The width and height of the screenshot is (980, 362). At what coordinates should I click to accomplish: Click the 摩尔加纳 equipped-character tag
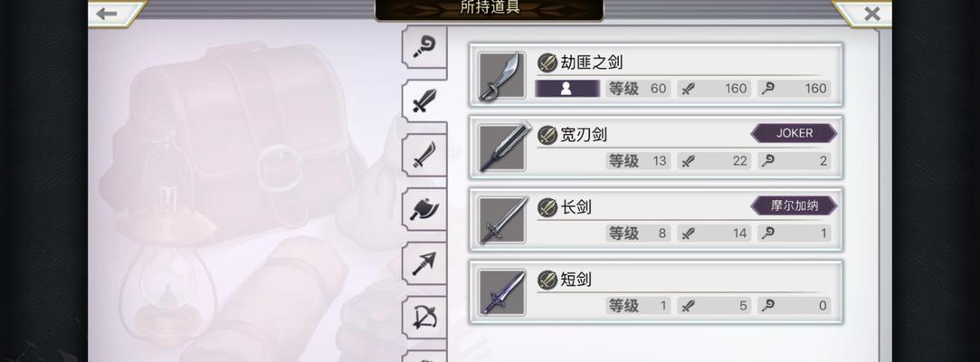pos(794,205)
